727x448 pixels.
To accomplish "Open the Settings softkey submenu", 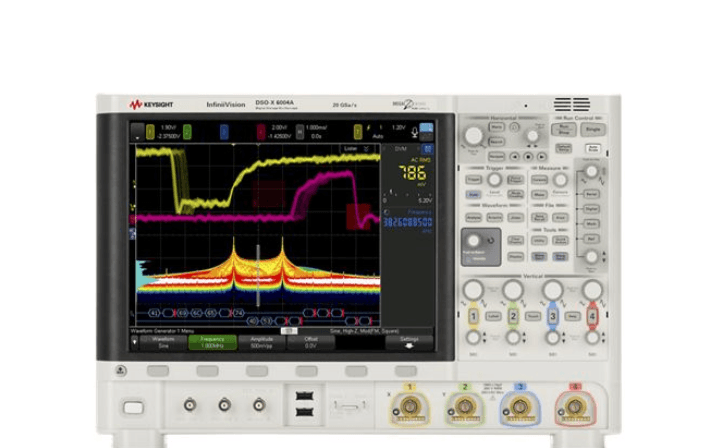I will (x=409, y=342).
